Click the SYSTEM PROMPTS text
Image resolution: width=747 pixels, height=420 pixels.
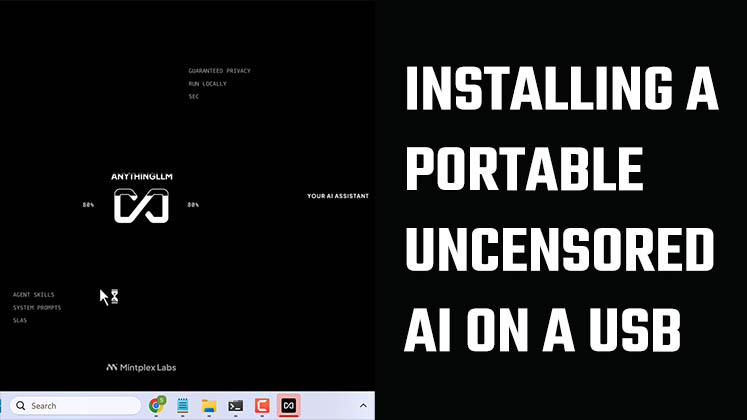point(37,308)
